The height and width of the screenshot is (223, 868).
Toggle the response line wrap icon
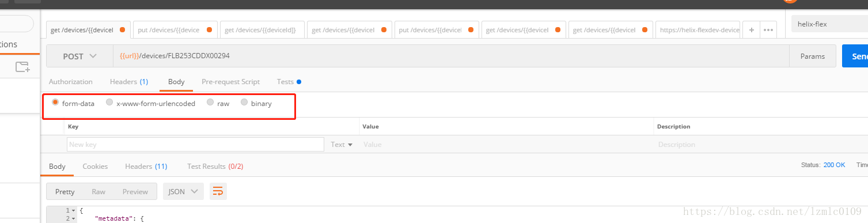(218, 191)
